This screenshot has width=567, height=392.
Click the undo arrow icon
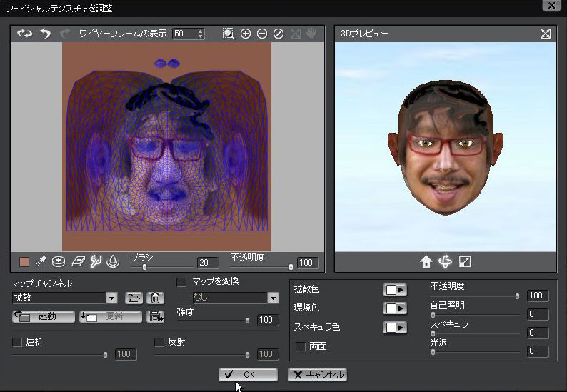coord(45,34)
